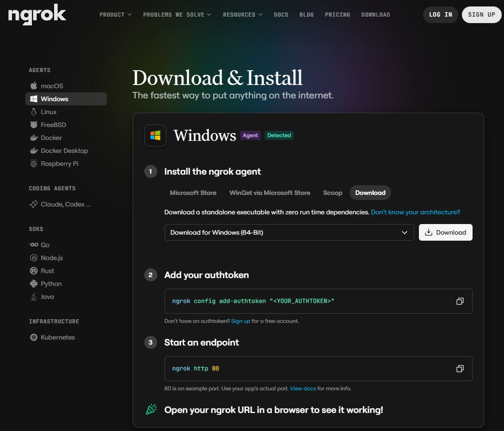
Task: Switch to the Microsoft Store tab
Action: [193, 193]
